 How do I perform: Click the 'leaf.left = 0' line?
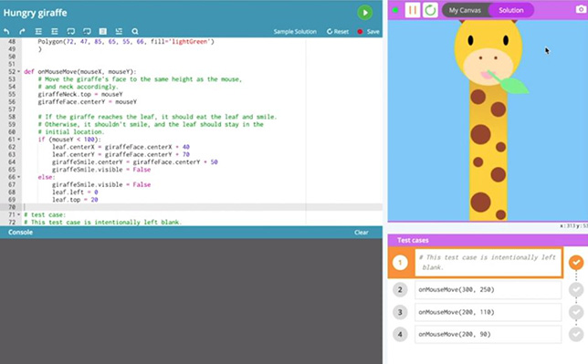(75, 192)
